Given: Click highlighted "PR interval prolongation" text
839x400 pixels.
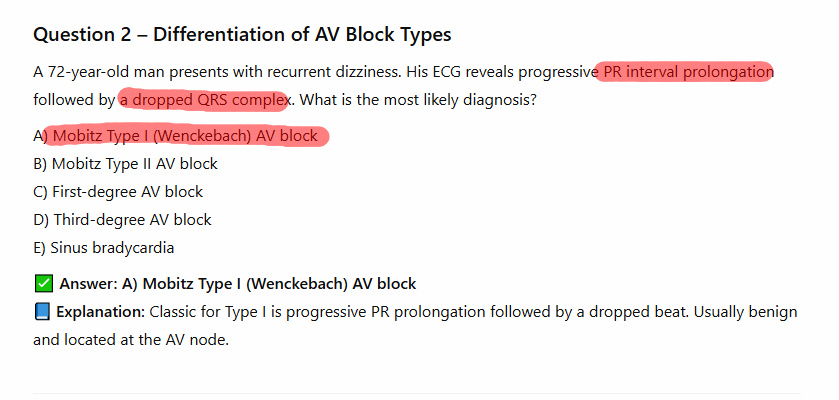Looking at the screenshot, I should pyautogui.click(x=688, y=72).
